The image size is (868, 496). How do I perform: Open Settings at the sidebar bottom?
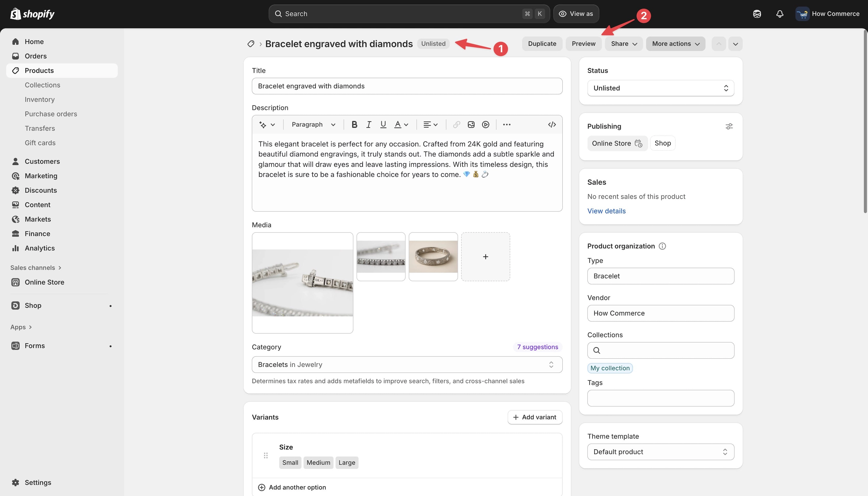pyautogui.click(x=62, y=482)
